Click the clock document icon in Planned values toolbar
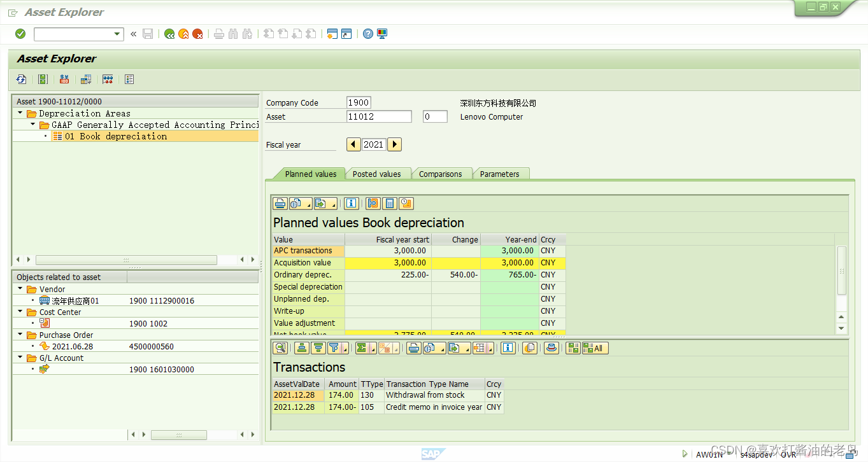Viewport: 868px width, 462px height. [406, 204]
